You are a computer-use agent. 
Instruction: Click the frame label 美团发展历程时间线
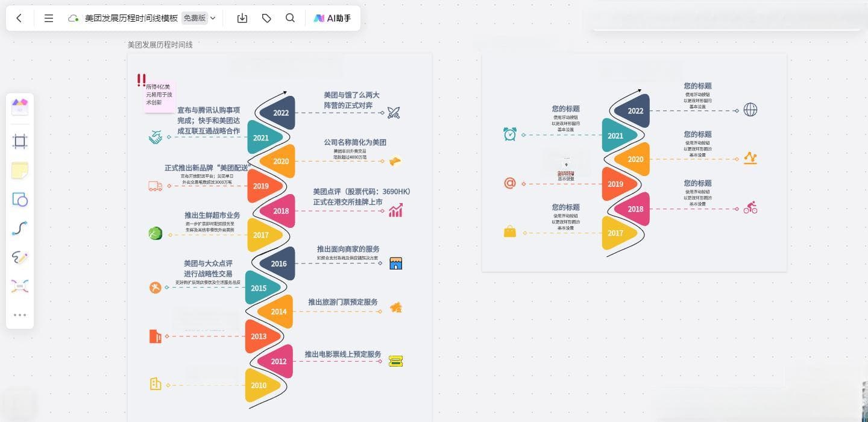160,45
